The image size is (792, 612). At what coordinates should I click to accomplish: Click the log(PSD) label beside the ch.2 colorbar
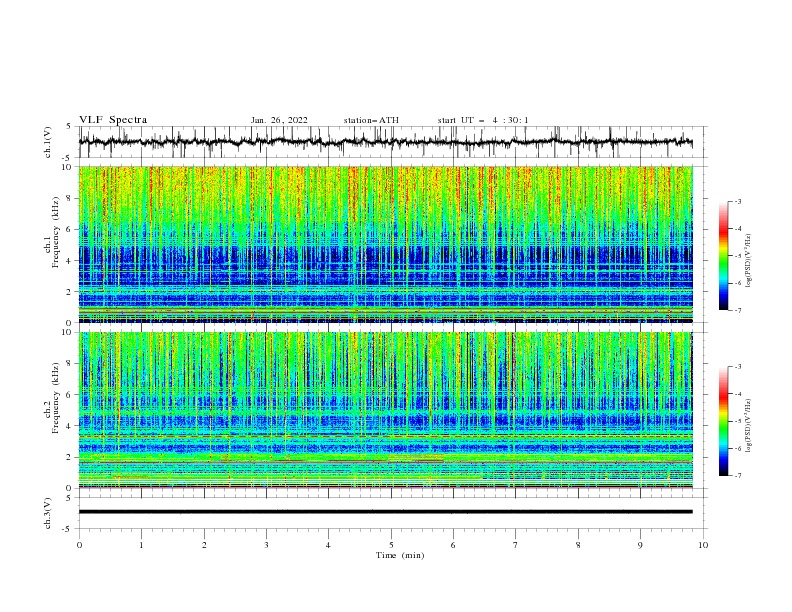[749, 426]
